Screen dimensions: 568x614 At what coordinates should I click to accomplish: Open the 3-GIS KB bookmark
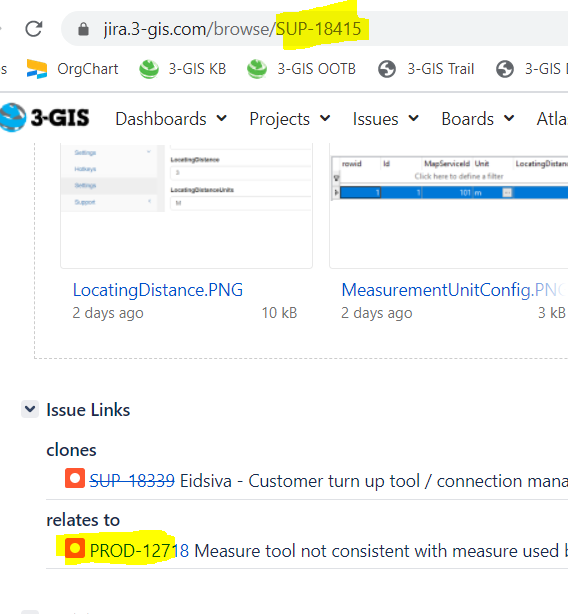pos(183,69)
